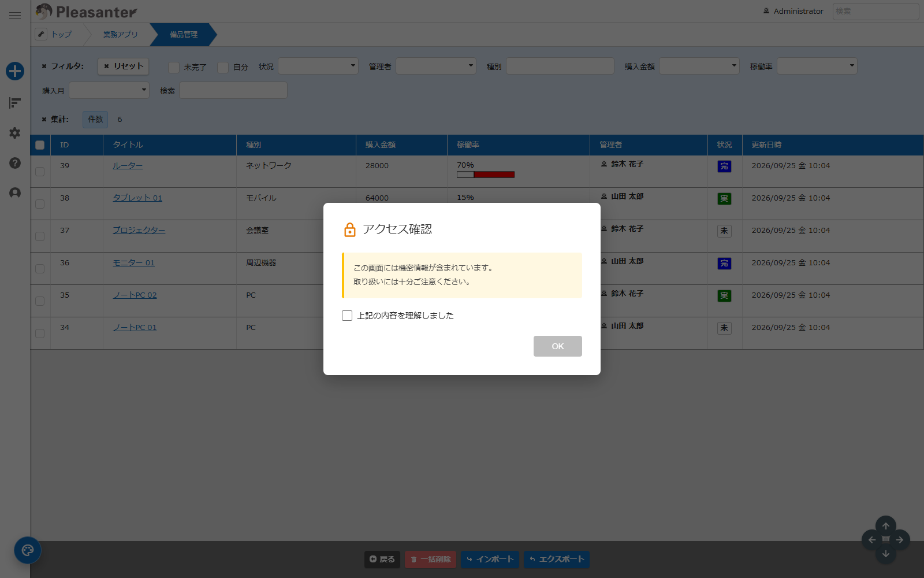The height and width of the screenshot is (578, 924).
Task: Click the エクスポート button
Action: point(557,560)
